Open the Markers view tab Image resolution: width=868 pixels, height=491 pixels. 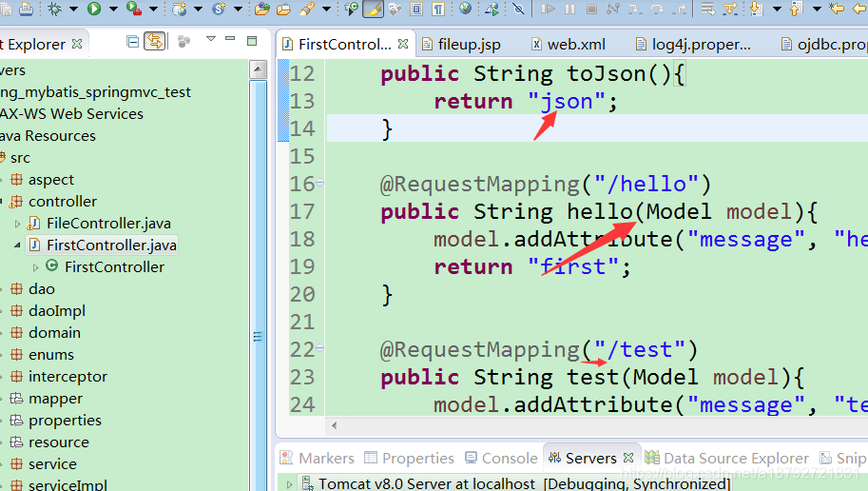[x=318, y=459]
